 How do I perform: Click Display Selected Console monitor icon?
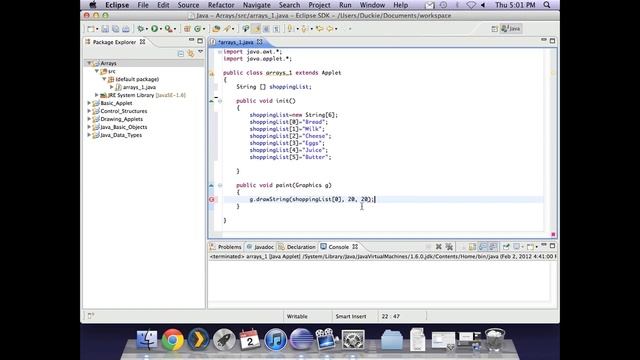click(x=517, y=247)
